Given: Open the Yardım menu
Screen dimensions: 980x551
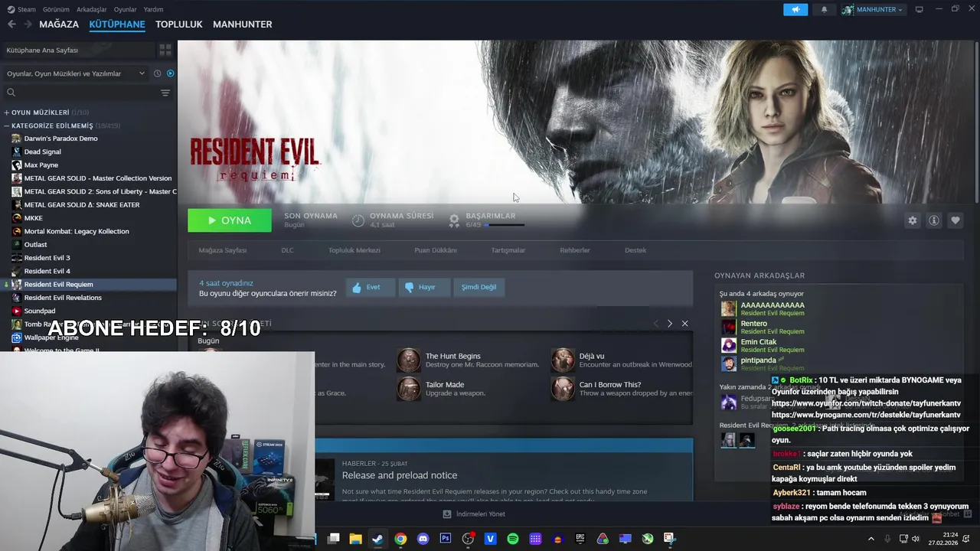Looking at the screenshot, I should click(x=153, y=9).
